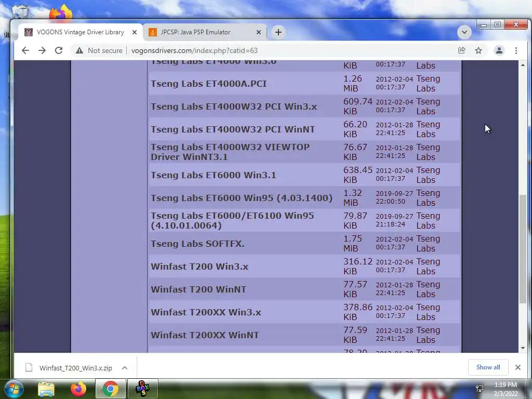This screenshot has width=532, height=399.
Task: Open ET6000/ET6100 Win95 (4.10.01.0064) link
Action: [x=232, y=220]
